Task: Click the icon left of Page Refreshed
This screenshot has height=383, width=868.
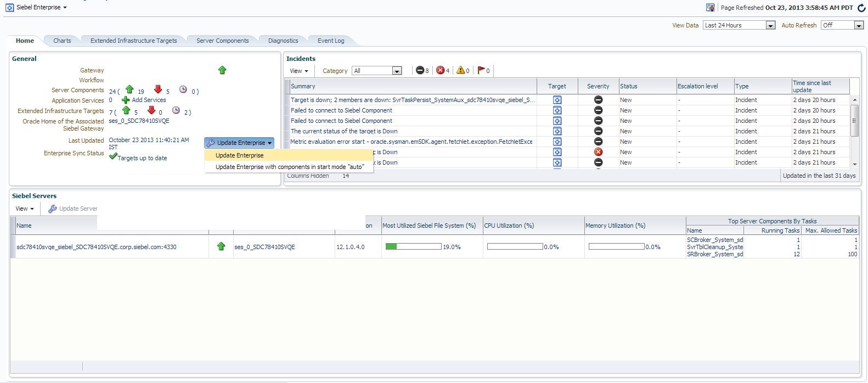Action: click(711, 8)
